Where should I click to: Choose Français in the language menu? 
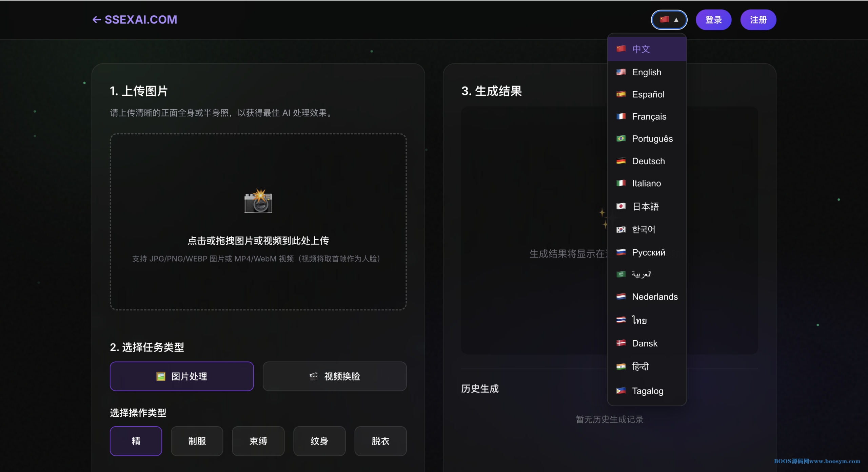coord(647,116)
